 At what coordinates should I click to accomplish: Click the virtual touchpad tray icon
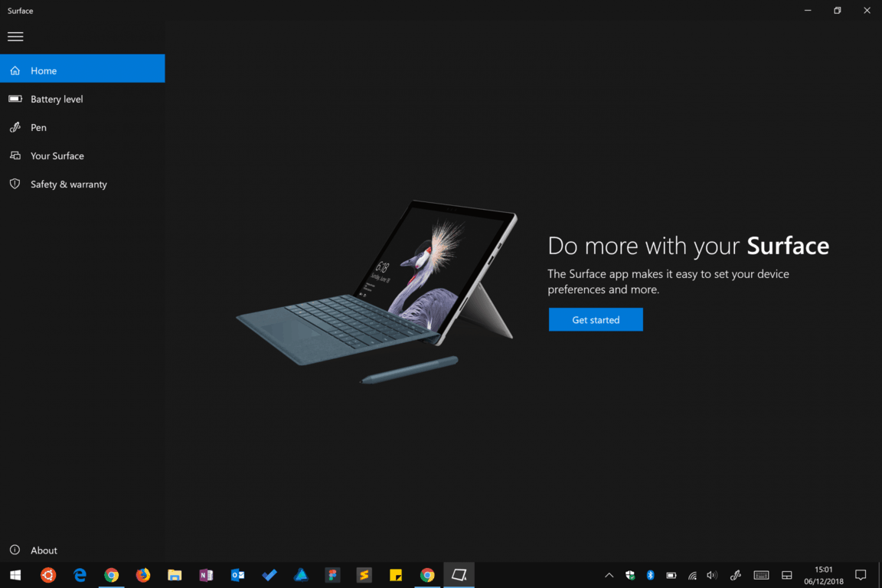click(x=787, y=575)
